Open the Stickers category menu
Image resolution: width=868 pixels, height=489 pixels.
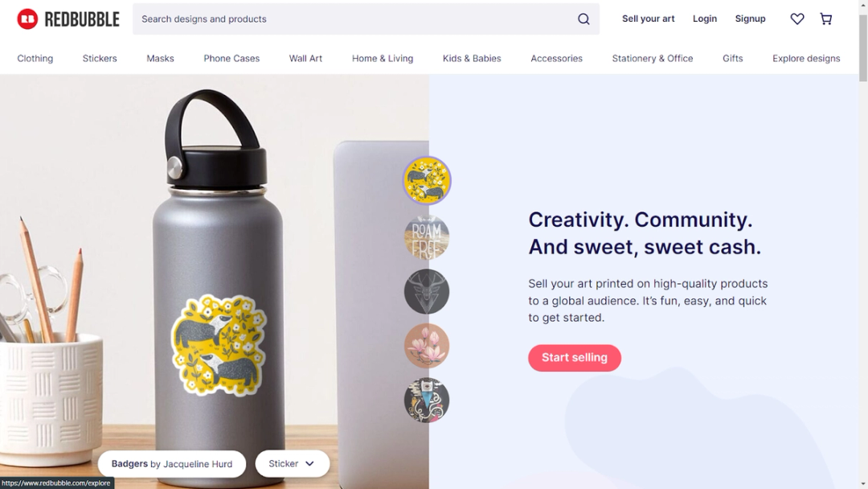[x=100, y=58]
